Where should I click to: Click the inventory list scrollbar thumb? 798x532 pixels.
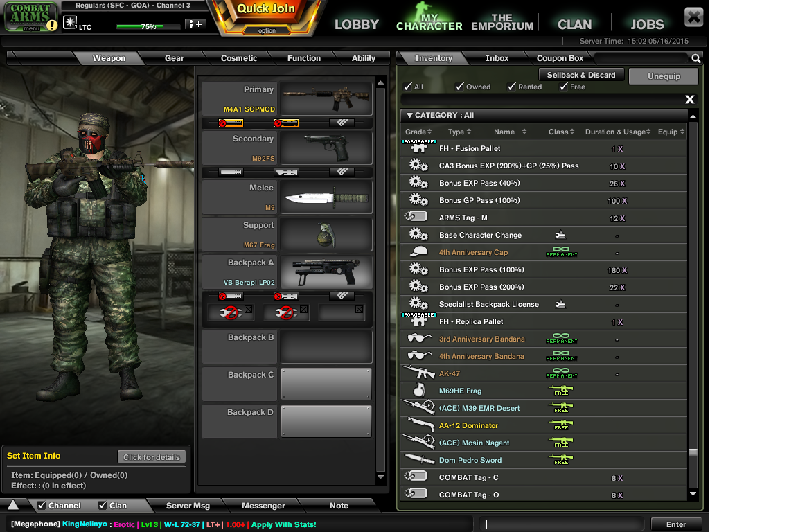pos(693,452)
